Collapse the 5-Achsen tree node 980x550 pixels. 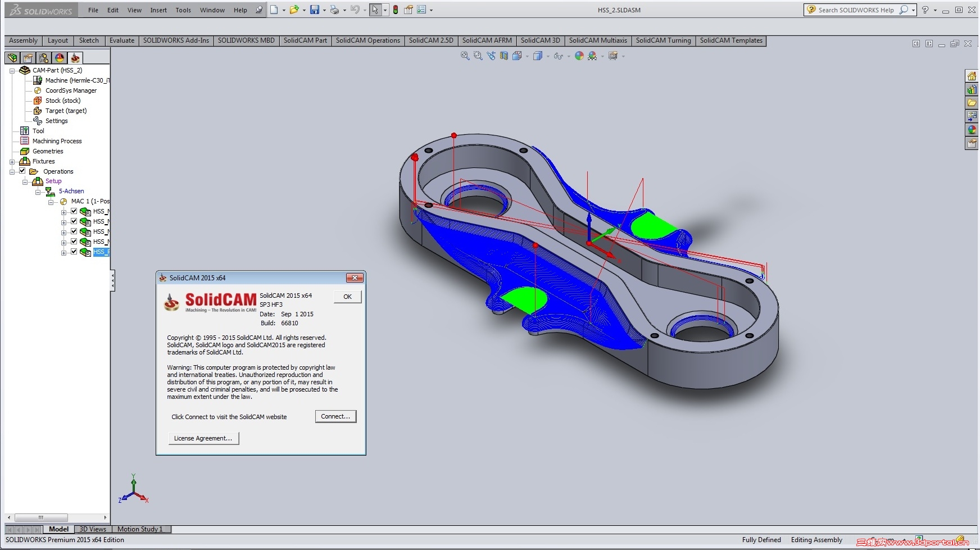click(x=38, y=192)
